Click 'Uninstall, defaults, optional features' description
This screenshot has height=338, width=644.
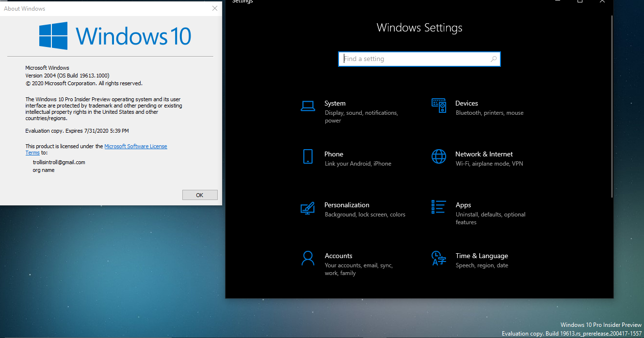click(x=491, y=218)
